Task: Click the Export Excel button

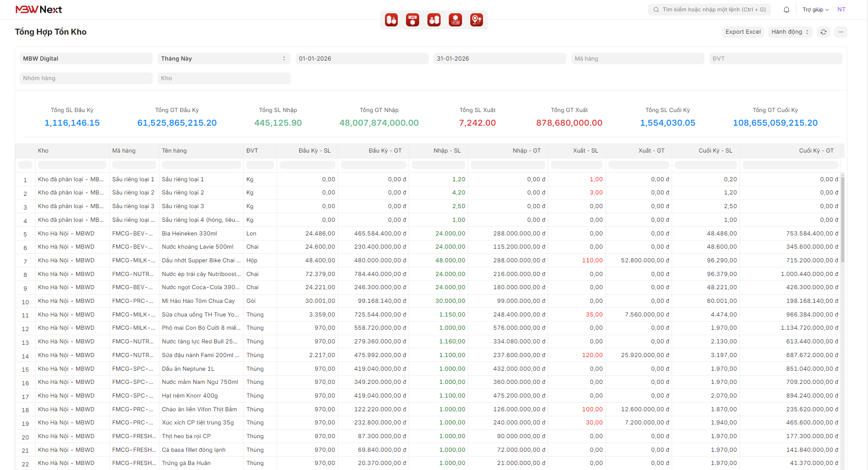Action: tap(743, 32)
